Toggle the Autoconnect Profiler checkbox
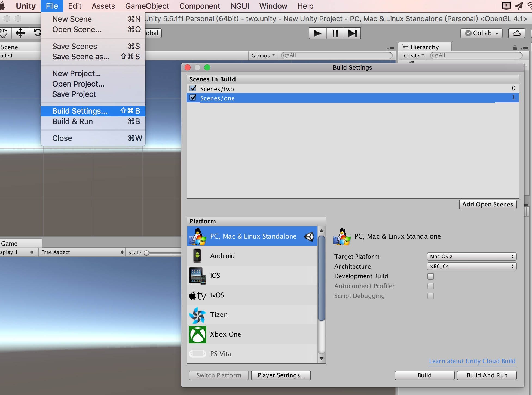The height and width of the screenshot is (395, 532). pyautogui.click(x=431, y=286)
